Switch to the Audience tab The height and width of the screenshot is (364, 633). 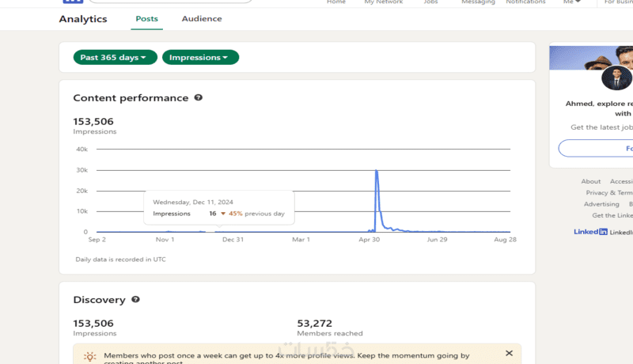[202, 19]
